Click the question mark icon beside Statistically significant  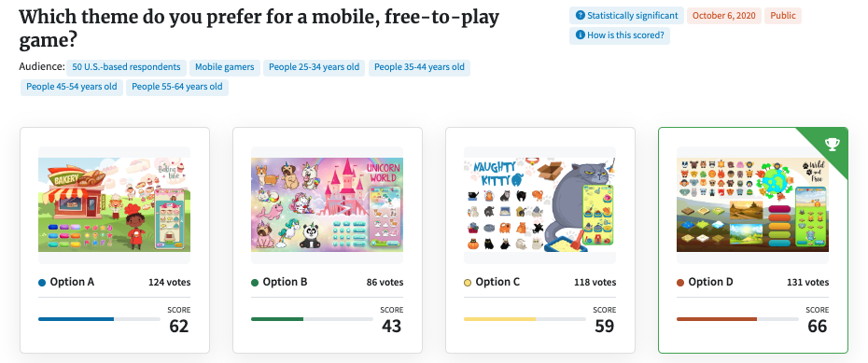pyautogui.click(x=581, y=16)
